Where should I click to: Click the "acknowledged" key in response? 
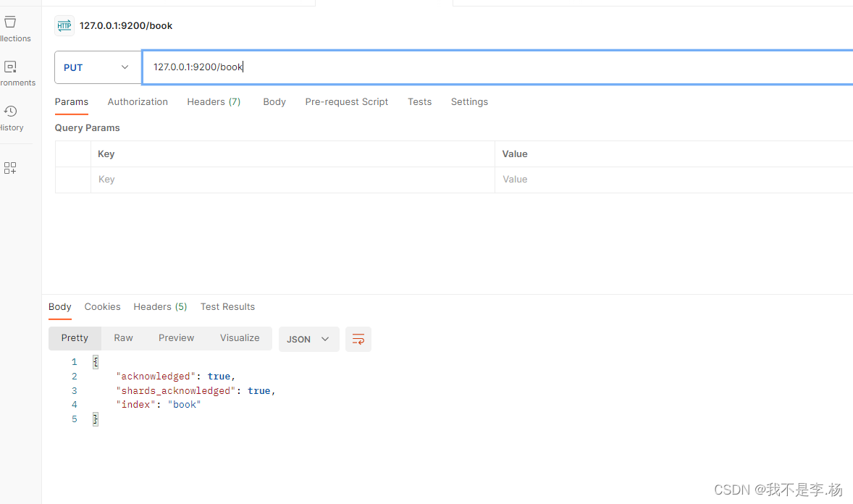click(x=156, y=376)
